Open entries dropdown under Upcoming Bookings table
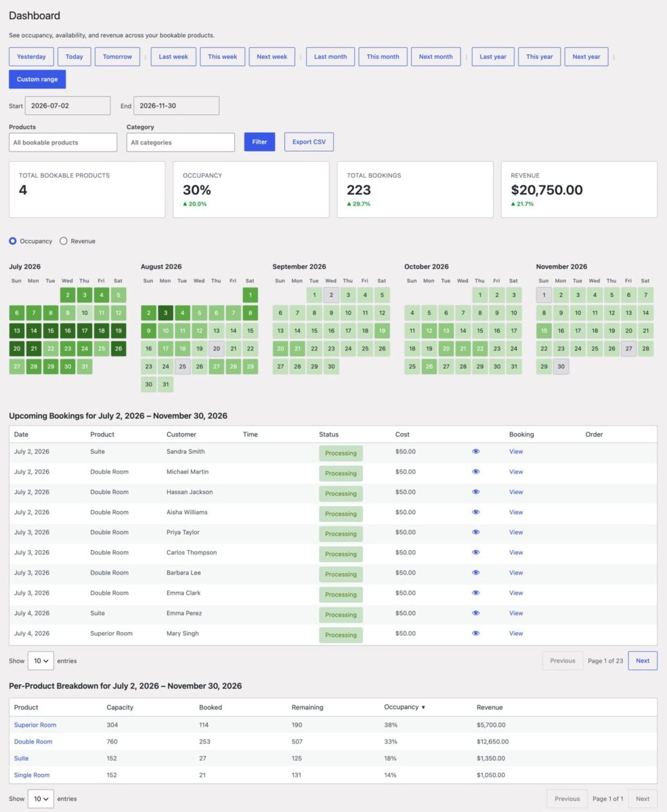The width and height of the screenshot is (667, 812). pos(41,660)
